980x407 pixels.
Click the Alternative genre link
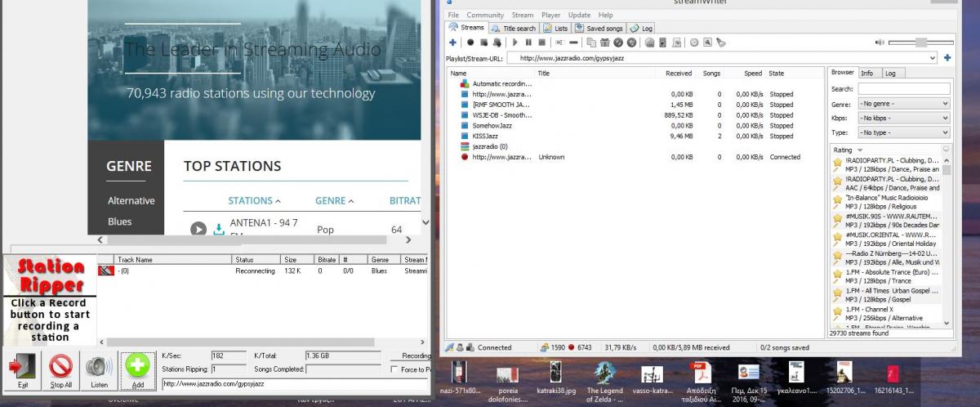click(x=131, y=201)
